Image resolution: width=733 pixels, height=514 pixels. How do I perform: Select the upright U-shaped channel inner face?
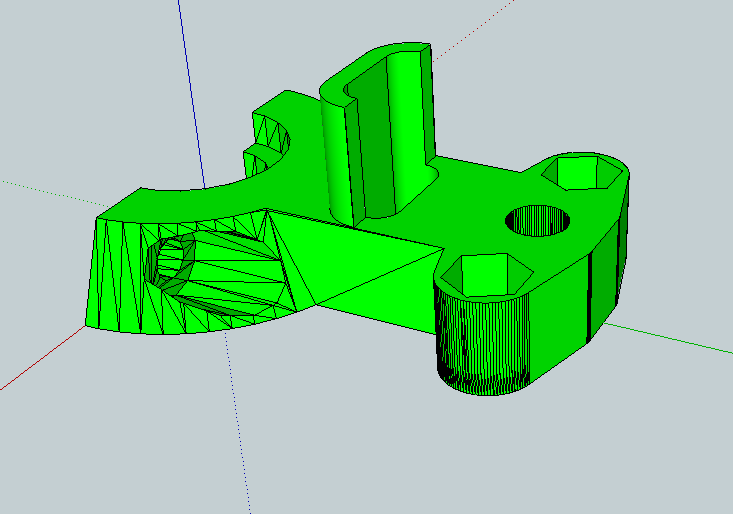[x=376, y=140]
